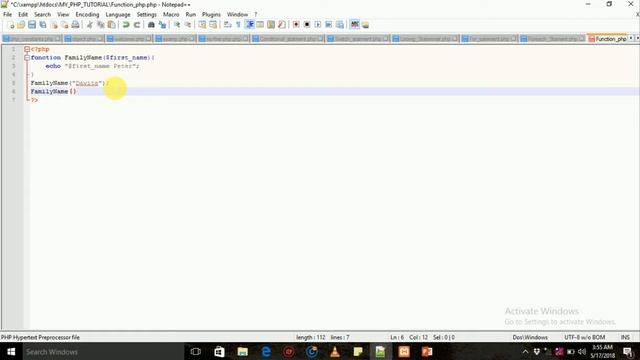Collapse the FamilyName function fold on line 2
Image resolution: width=640 pixels, height=360 pixels.
pyautogui.click(x=27, y=58)
